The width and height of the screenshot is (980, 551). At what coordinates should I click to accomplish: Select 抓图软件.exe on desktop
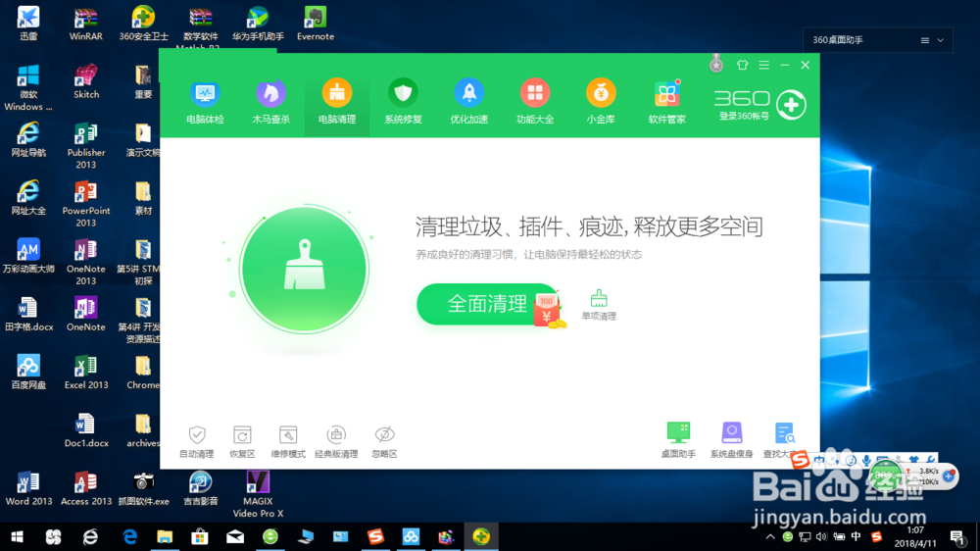click(x=143, y=489)
